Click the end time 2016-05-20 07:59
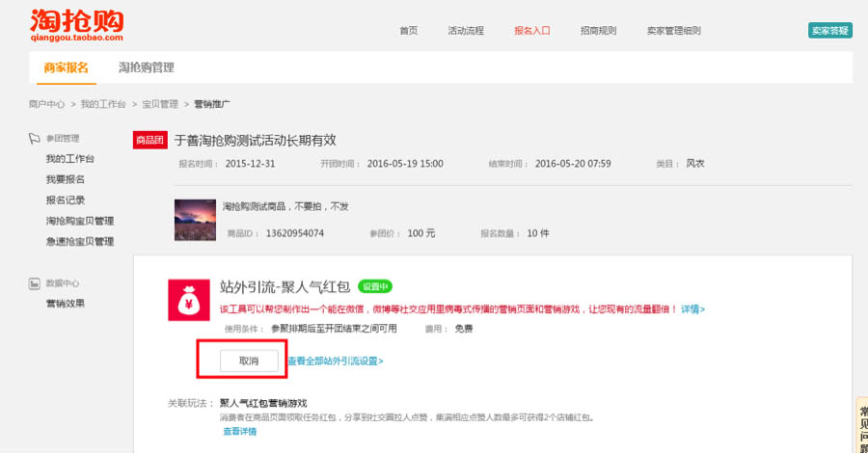 pyautogui.click(x=573, y=164)
